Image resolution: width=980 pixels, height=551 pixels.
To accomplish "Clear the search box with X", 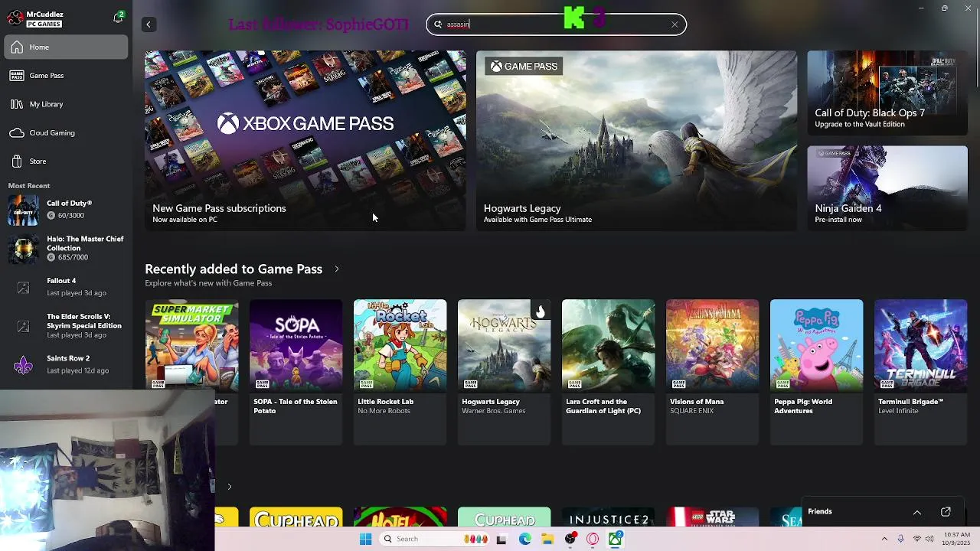I will tap(675, 24).
